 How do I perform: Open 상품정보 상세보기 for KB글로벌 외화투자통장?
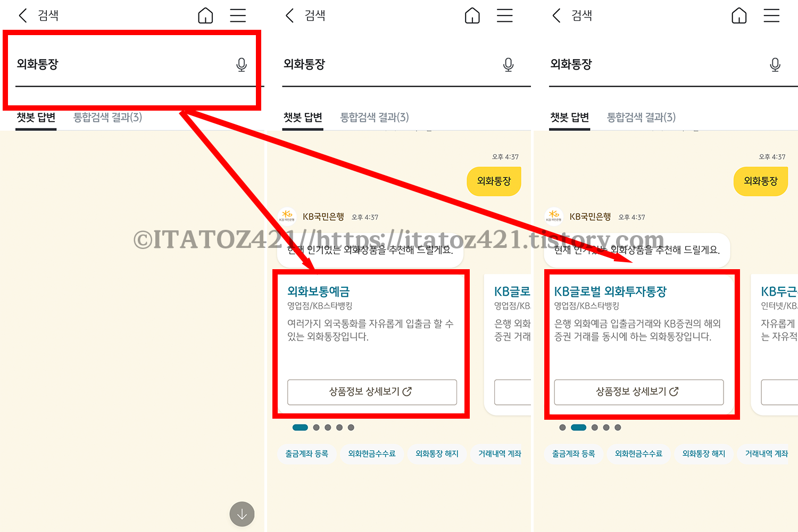click(639, 392)
